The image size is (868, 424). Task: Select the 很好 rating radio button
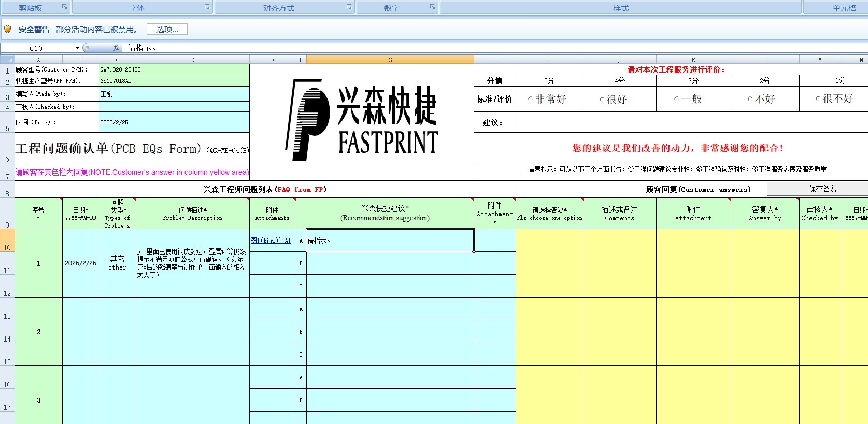[x=602, y=100]
